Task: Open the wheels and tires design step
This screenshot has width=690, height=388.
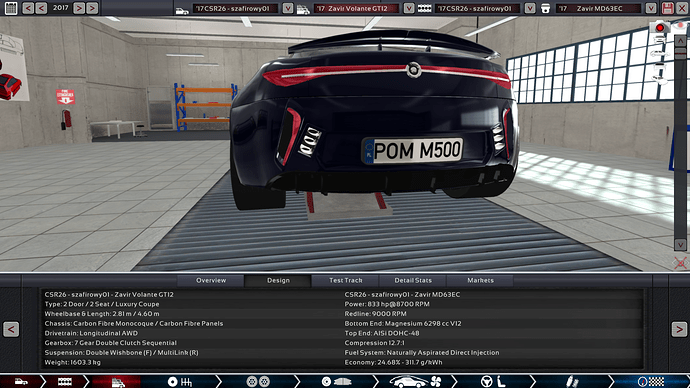Action: coord(258,381)
